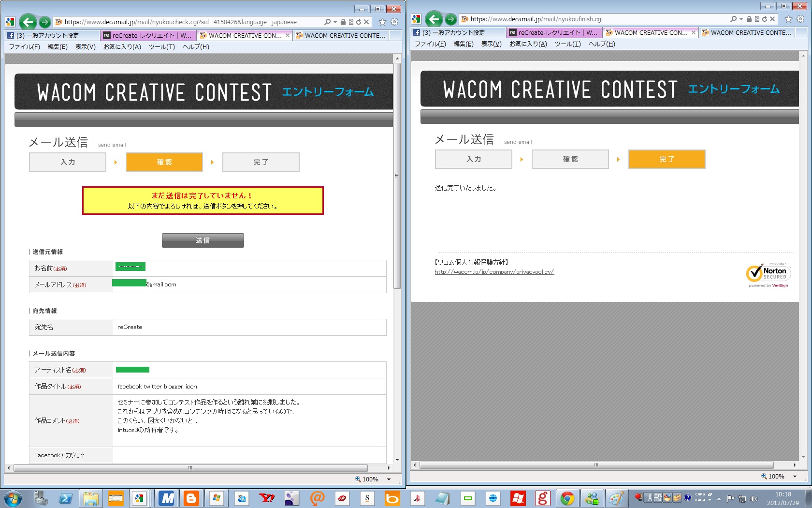Go back in the completion-page browser window
This screenshot has height=508, width=812.
tap(434, 19)
